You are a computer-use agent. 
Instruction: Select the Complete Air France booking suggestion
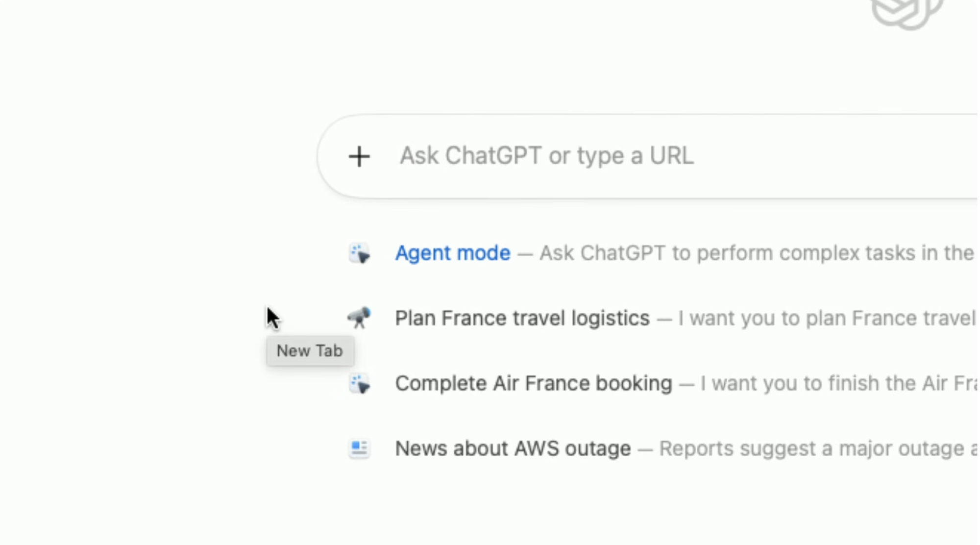(534, 383)
